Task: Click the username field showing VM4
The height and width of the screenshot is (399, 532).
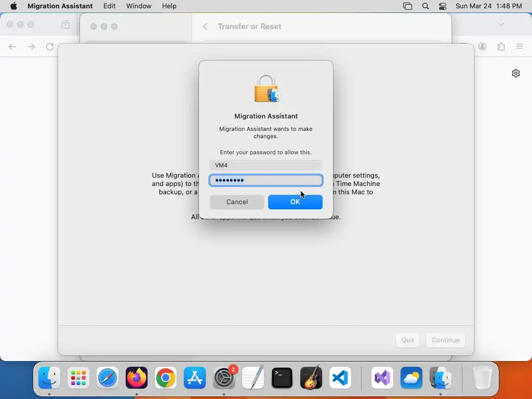Action: point(265,165)
